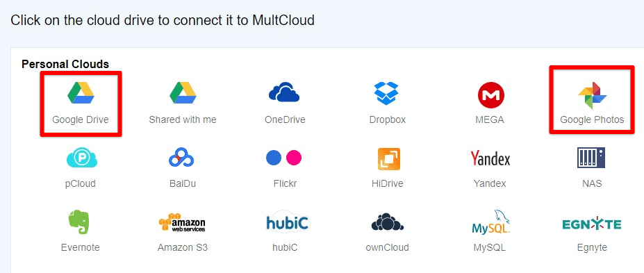The width and height of the screenshot is (644, 273).
Task: Connect the ownCloud icon
Action: click(x=388, y=222)
